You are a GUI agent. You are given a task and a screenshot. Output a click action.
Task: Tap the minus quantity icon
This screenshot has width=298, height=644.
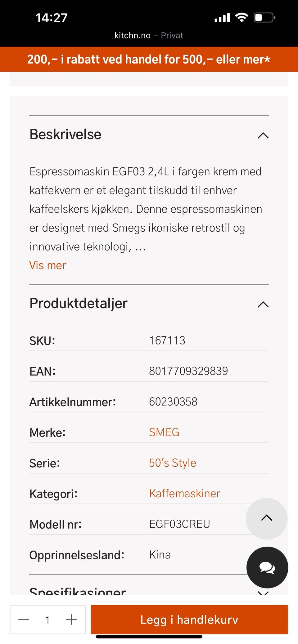point(24,620)
